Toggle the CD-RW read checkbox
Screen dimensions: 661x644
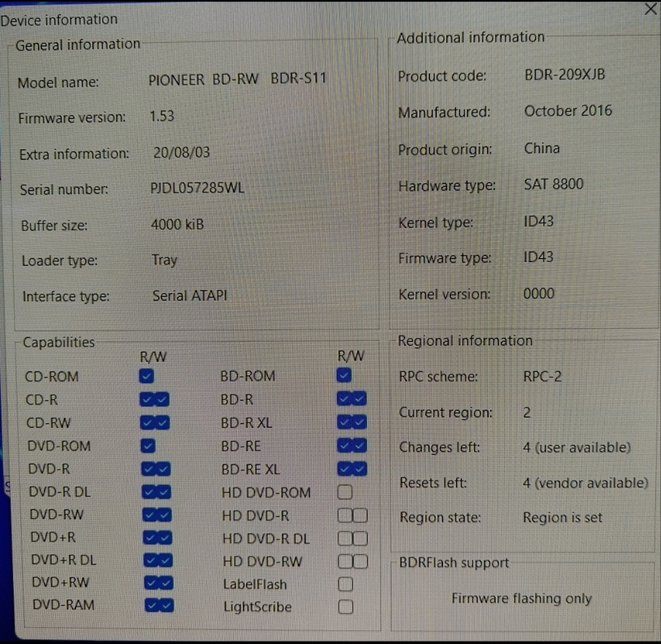click(x=148, y=423)
